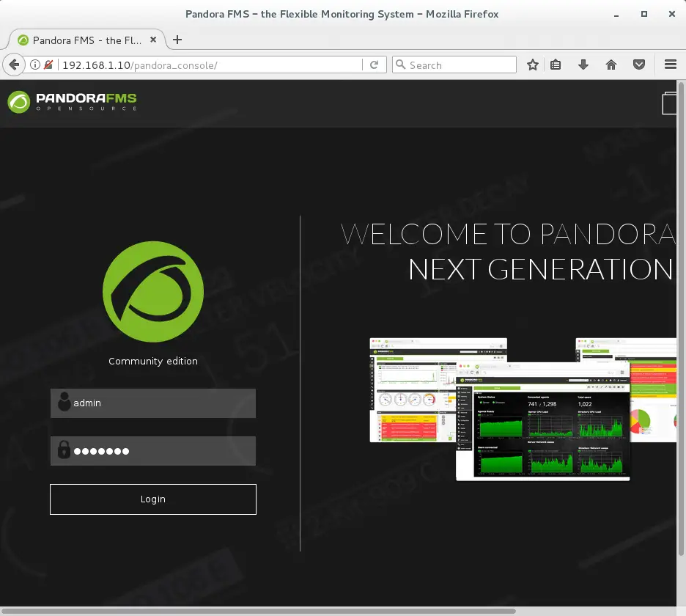Click the Pandora FMS header logo

(x=72, y=102)
